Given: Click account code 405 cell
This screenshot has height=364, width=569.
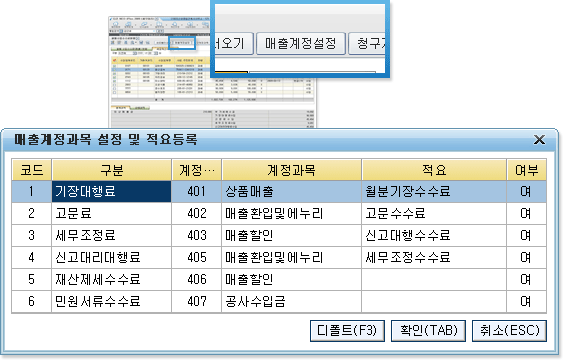Looking at the screenshot, I should tap(196, 258).
